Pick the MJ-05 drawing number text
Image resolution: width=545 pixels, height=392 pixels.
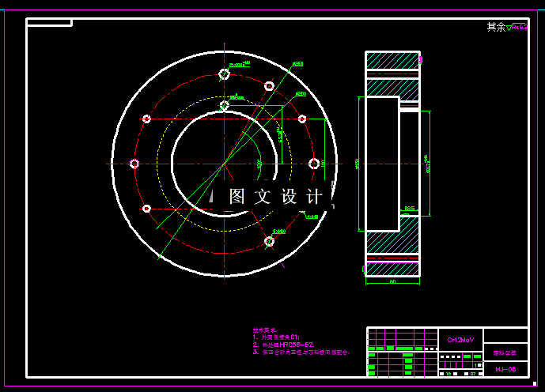(505, 369)
